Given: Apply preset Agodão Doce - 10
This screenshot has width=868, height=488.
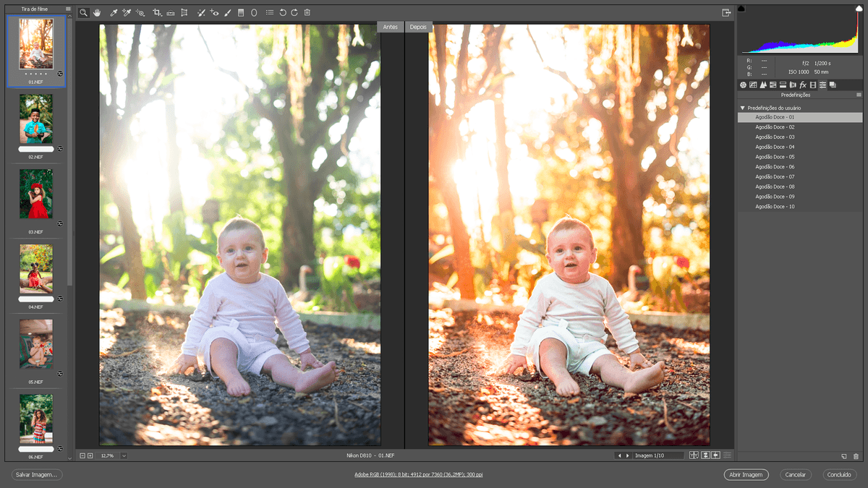Looking at the screenshot, I should coord(800,207).
